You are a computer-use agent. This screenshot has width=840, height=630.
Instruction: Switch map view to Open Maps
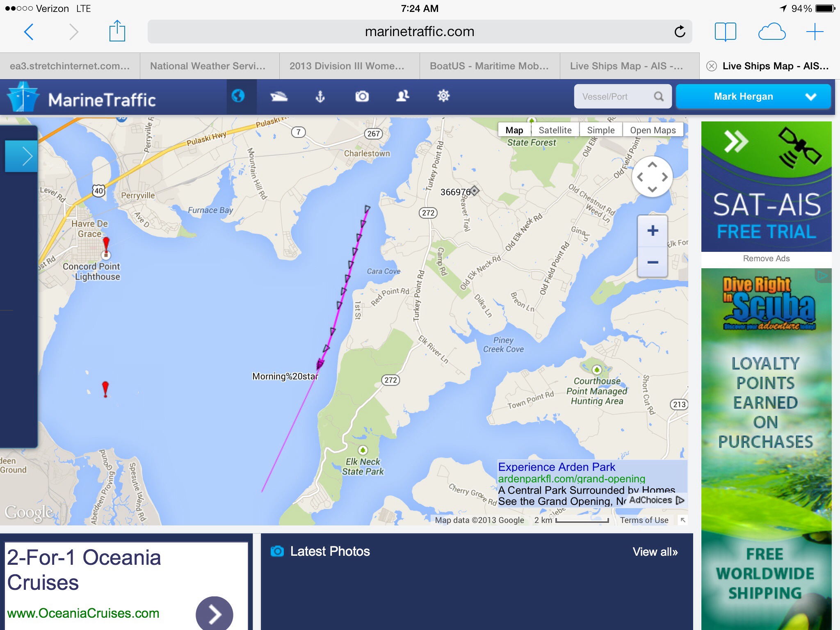point(653,130)
